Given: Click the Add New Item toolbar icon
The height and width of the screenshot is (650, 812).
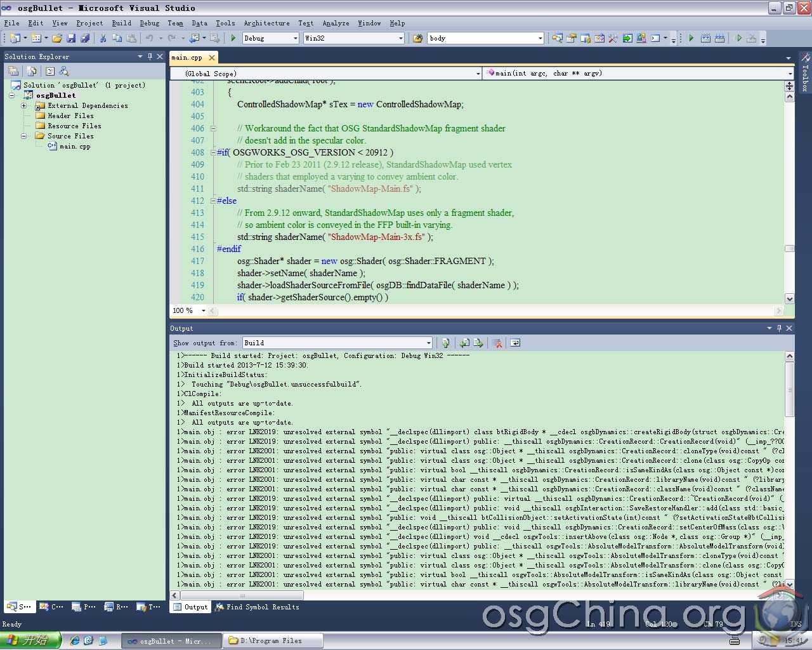Looking at the screenshot, I should coord(36,38).
